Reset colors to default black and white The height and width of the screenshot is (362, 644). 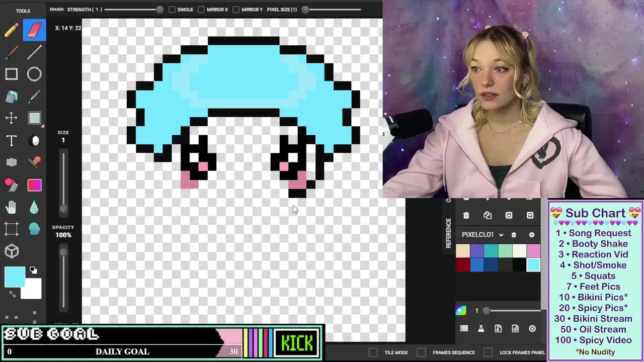[x=33, y=270]
